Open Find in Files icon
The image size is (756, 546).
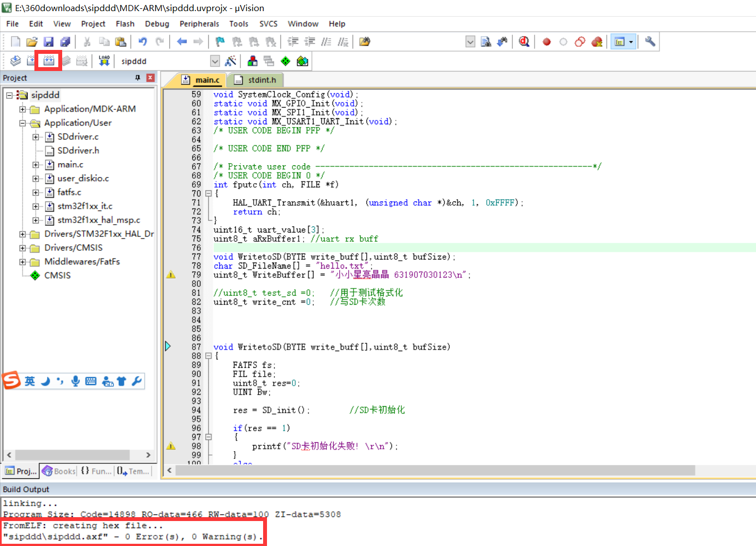(365, 42)
